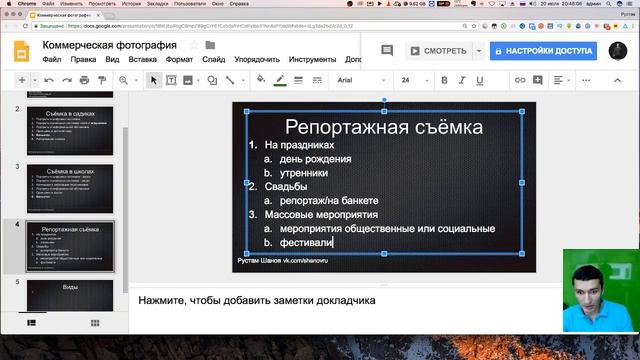Viewport: 640px width, 360px height.
Task: Select slide 3 Съёмка в школах thumbnail
Action: click(70, 189)
